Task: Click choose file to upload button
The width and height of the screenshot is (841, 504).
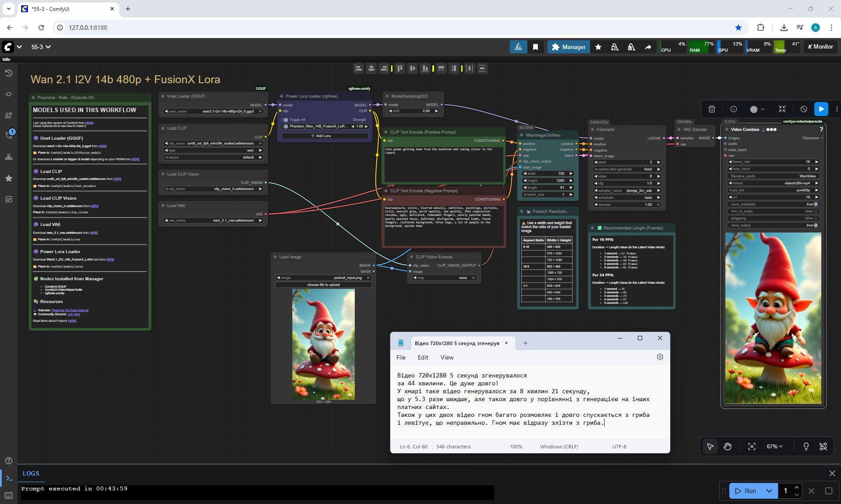Action: [x=323, y=285]
